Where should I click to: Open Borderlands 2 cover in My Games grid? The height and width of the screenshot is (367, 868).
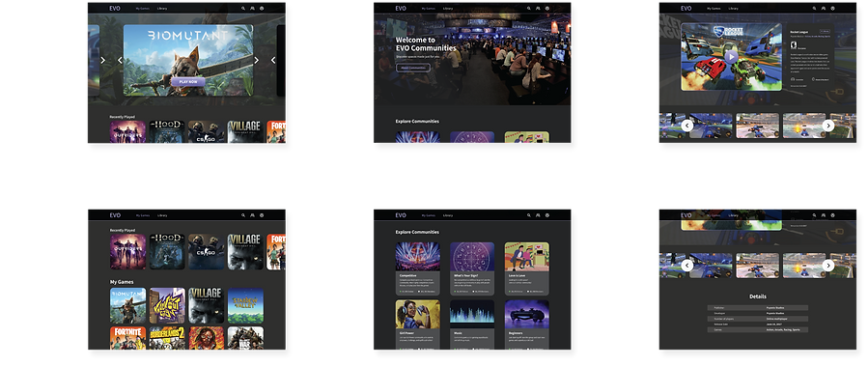pos(167,338)
